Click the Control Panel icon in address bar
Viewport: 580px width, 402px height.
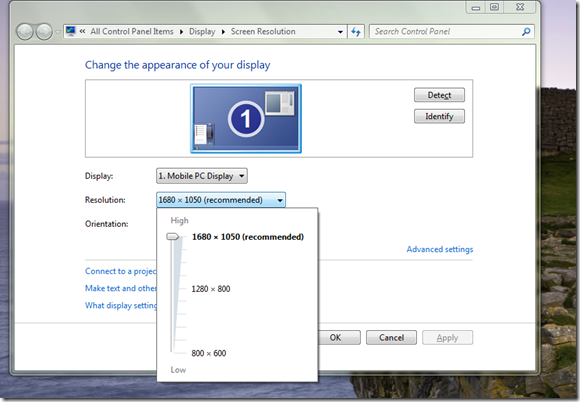pos(71,31)
